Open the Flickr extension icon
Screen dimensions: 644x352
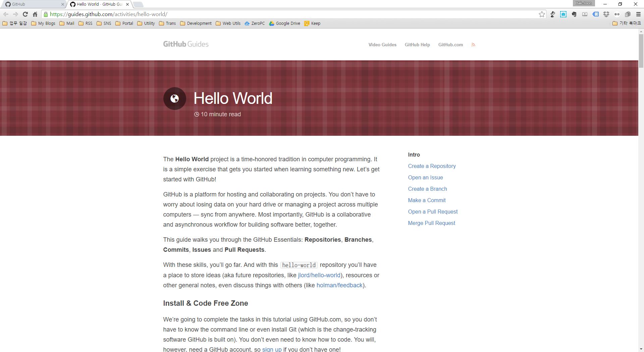[x=616, y=14]
